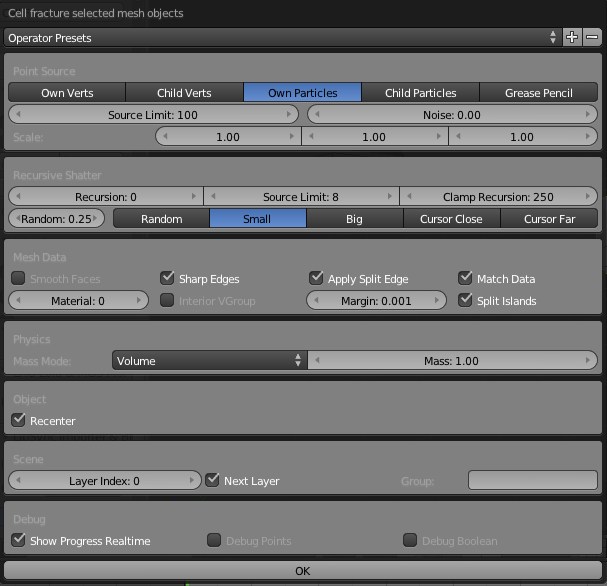This screenshot has width=607, height=586.
Task: Open the Mass Mode Volume dropdown
Action: coord(209,361)
